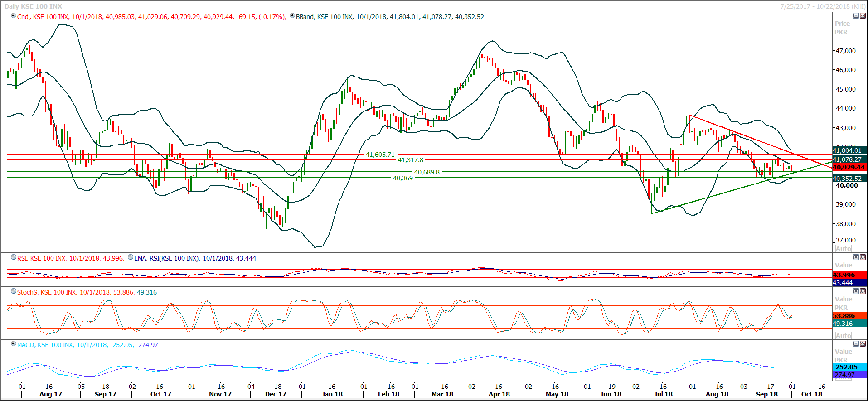
Task: Minimize the RSI indicator panel
Action: click(856, 257)
